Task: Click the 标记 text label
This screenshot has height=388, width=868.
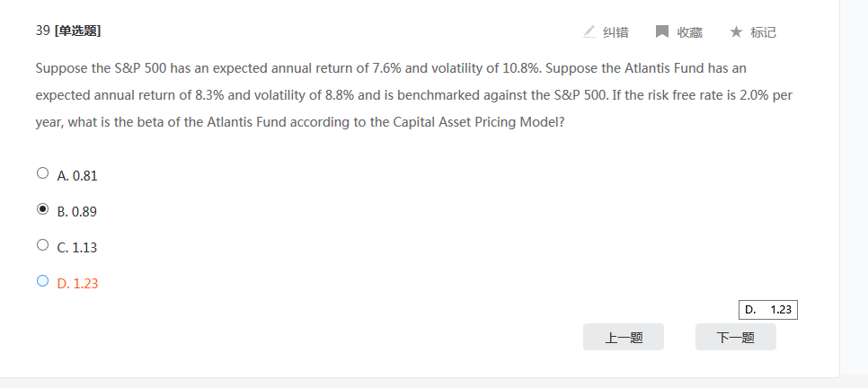Action: 763,32
